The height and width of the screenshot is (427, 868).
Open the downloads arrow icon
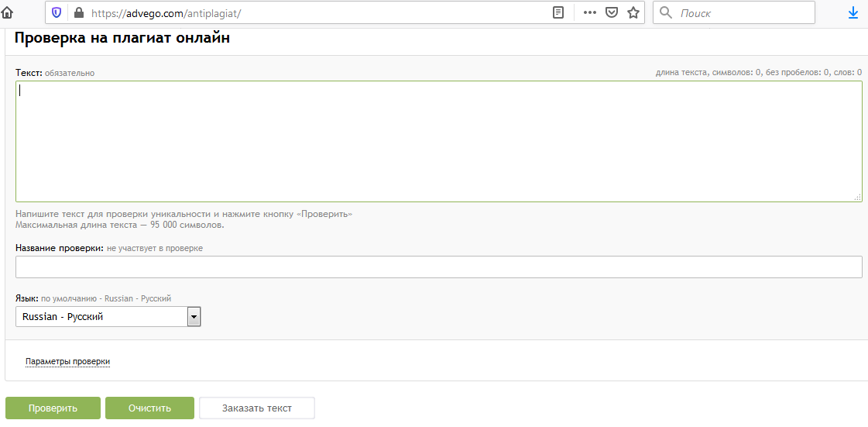(853, 12)
